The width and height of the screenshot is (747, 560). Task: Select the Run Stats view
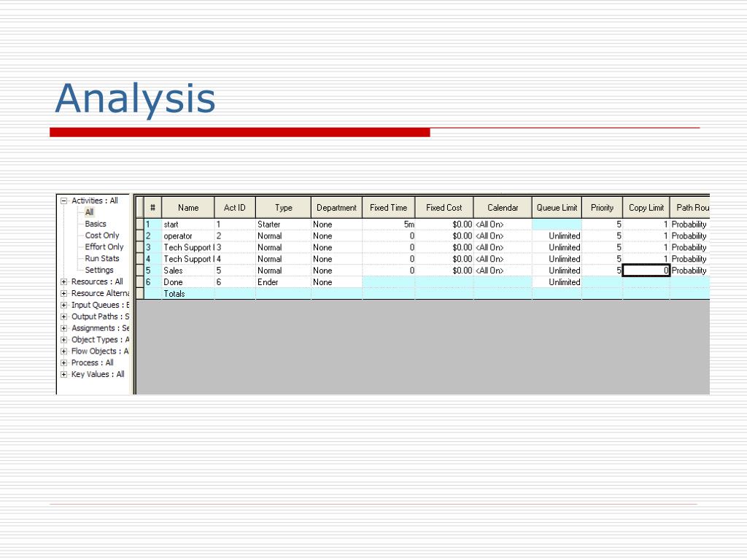(102, 259)
